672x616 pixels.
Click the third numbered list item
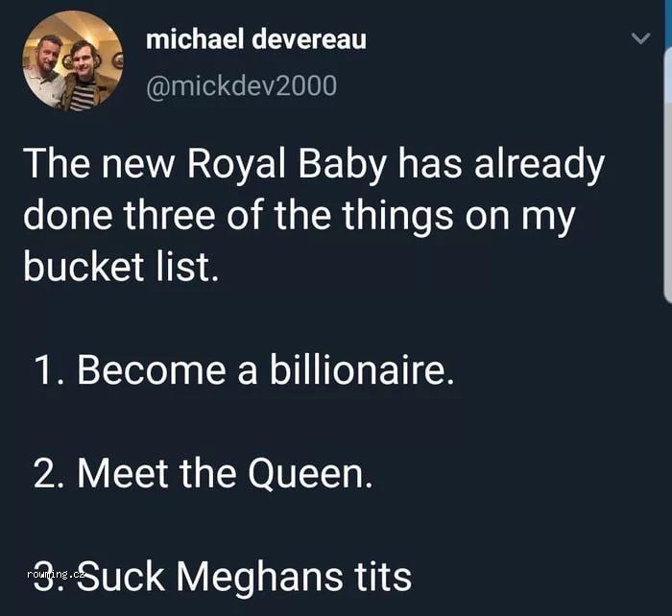(x=221, y=576)
